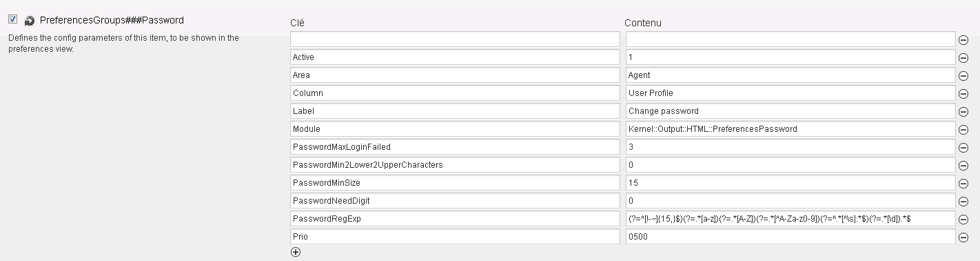Remove the PasswordRegExp row
980x261 pixels.
point(963,219)
